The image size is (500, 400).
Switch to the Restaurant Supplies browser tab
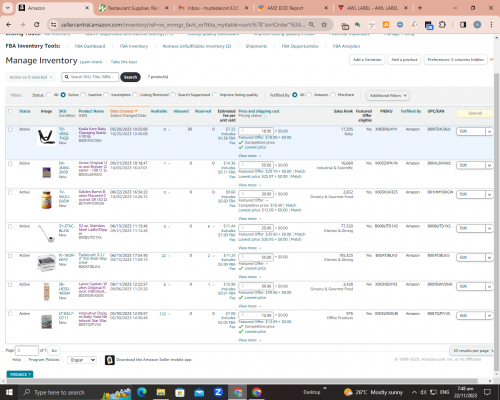point(133,8)
